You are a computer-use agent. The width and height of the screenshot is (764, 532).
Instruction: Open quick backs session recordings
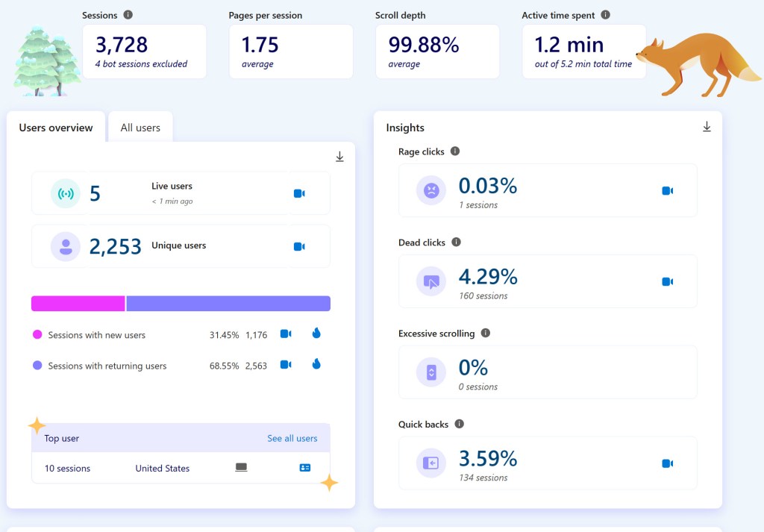(x=668, y=463)
